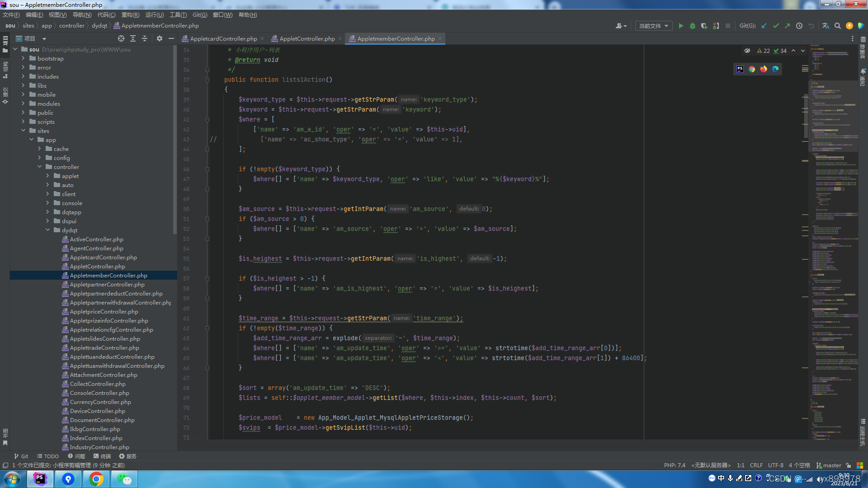Open in Firefox browser icon
The width and height of the screenshot is (868, 488).
click(764, 69)
